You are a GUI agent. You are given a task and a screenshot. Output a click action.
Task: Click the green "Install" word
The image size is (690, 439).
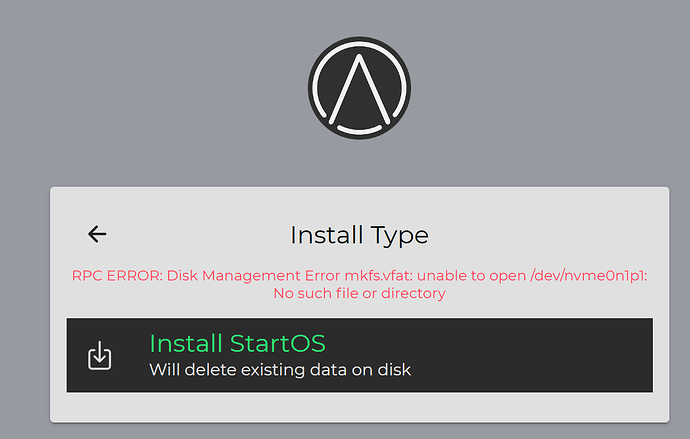click(186, 344)
